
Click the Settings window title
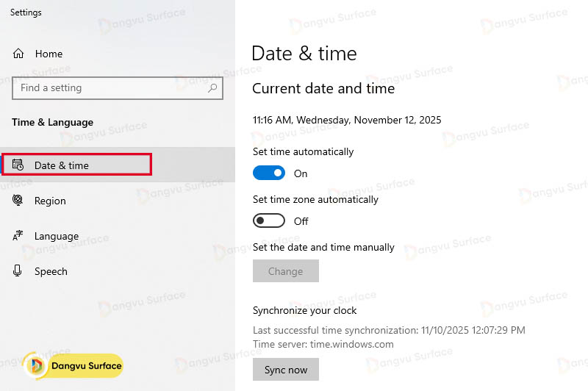[x=26, y=12]
